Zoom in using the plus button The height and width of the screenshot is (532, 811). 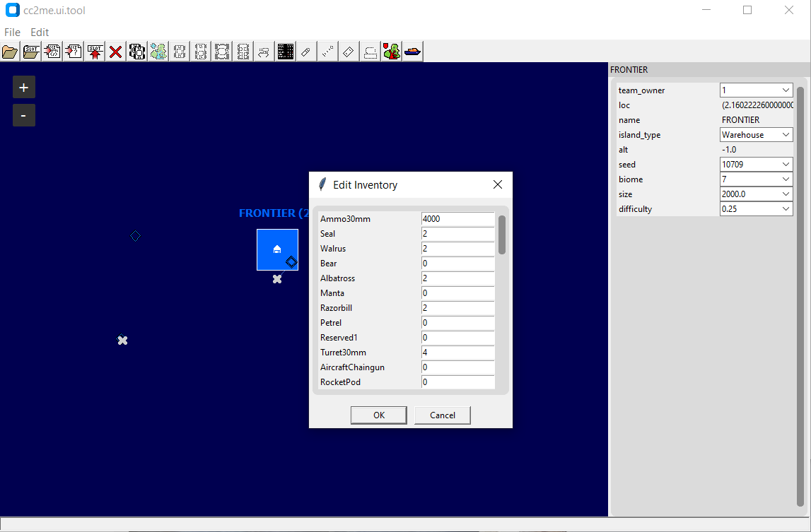coord(23,87)
